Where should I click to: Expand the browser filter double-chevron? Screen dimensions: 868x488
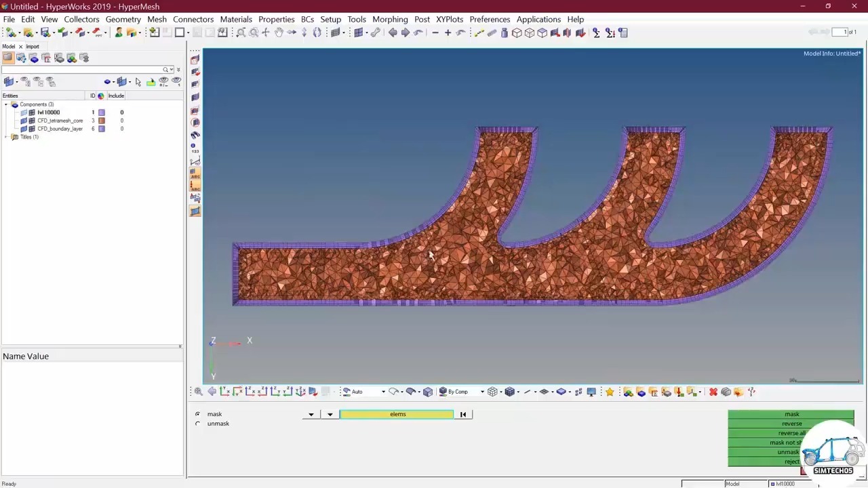point(178,70)
